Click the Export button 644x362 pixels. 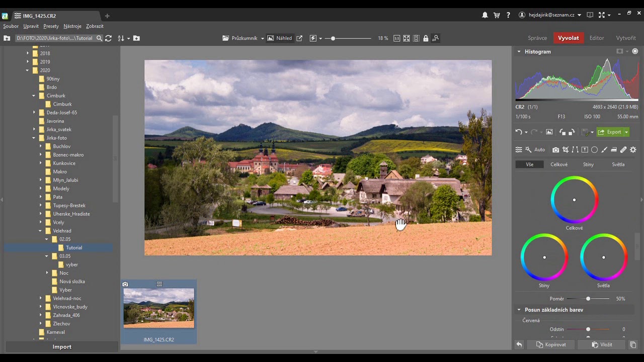coord(610,132)
